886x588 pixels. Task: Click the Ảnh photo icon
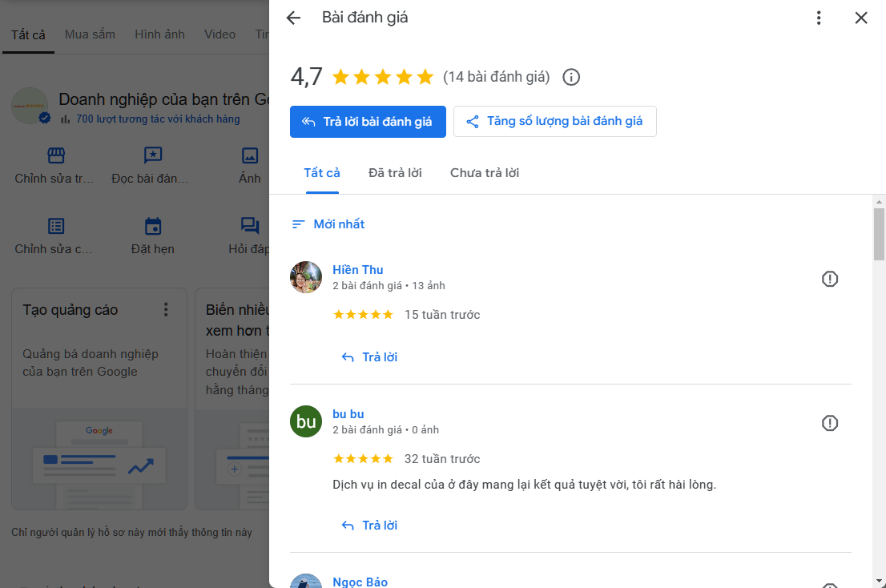pyautogui.click(x=250, y=155)
